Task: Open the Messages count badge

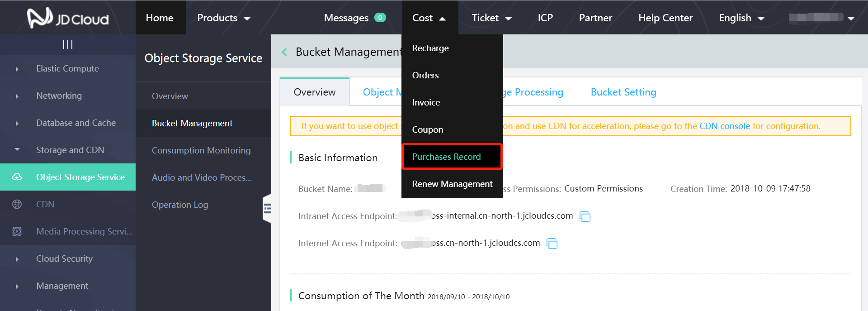Action: pos(380,18)
